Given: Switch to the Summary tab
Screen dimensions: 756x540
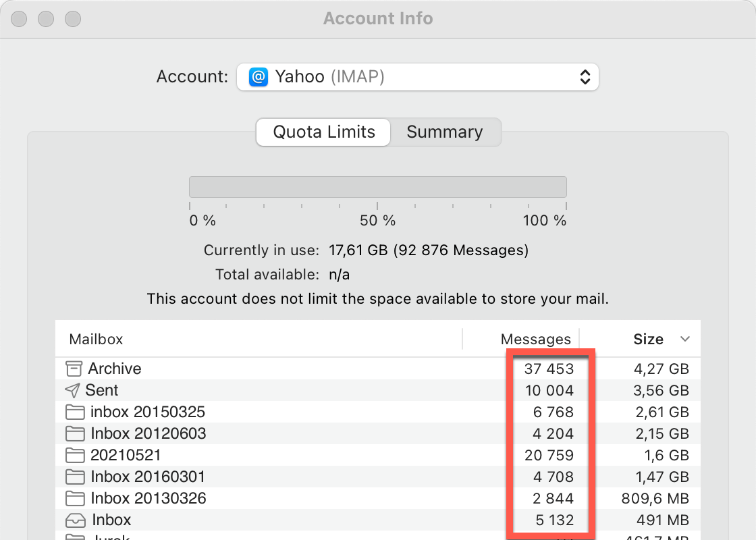Looking at the screenshot, I should pyautogui.click(x=445, y=132).
